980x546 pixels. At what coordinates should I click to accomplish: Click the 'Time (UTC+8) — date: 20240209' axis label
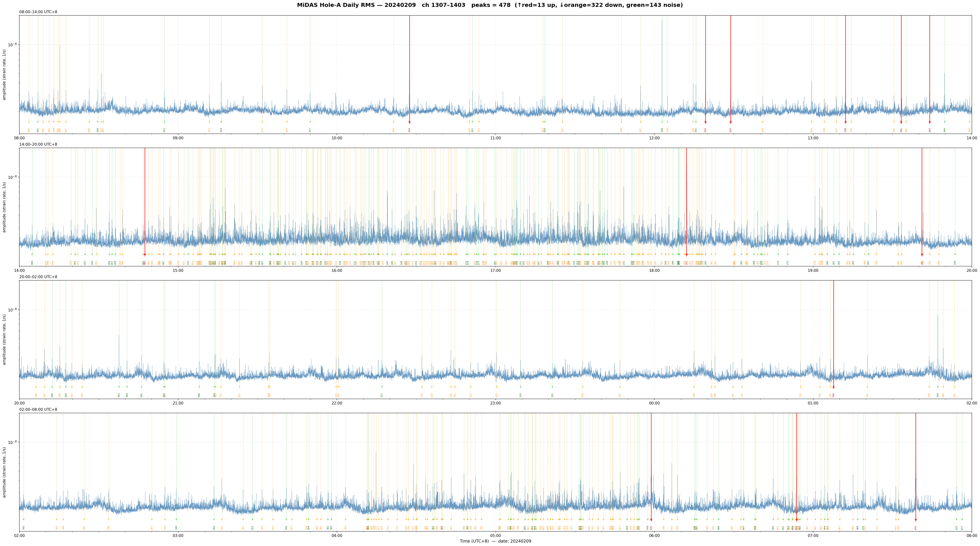point(495,541)
